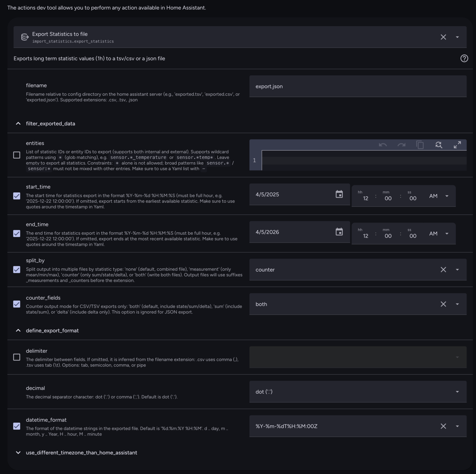Enable the entities field checkbox
Image resolution: width=476 pixels, height=474 pixels.
(16, 155)
